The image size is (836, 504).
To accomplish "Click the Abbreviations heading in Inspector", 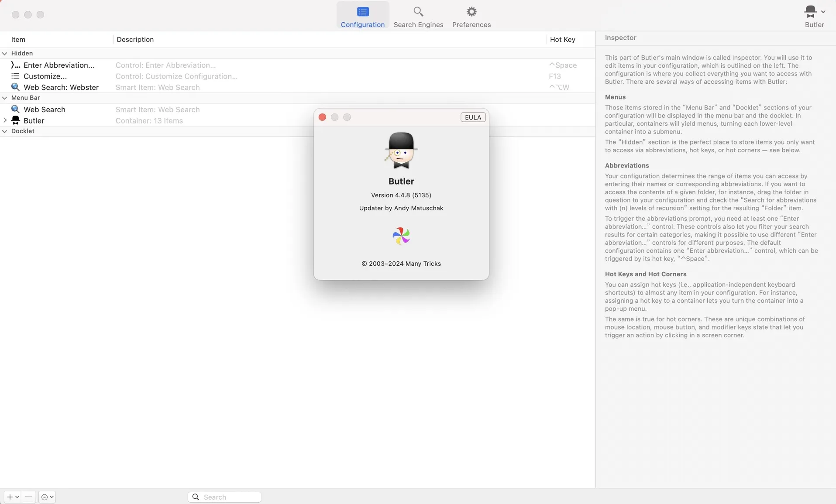I will [x=626, y=165].
